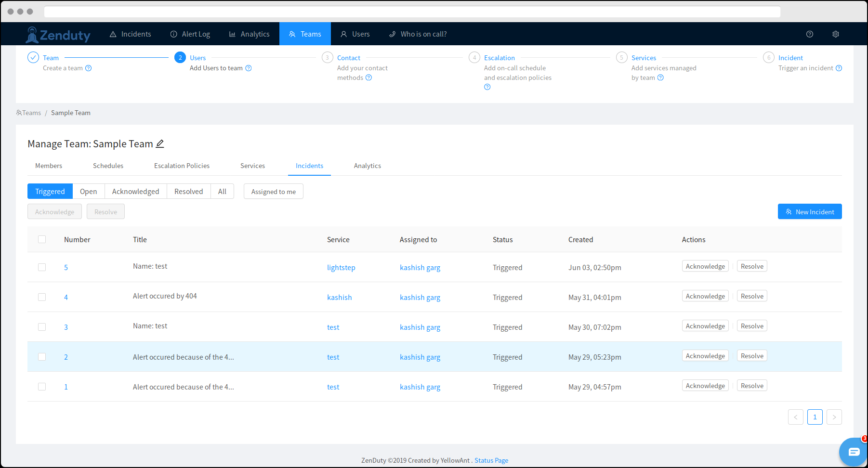Open the help question mark icon in navbar
The width and height of the screenshot is (868, 468).
tap(810, 34)
